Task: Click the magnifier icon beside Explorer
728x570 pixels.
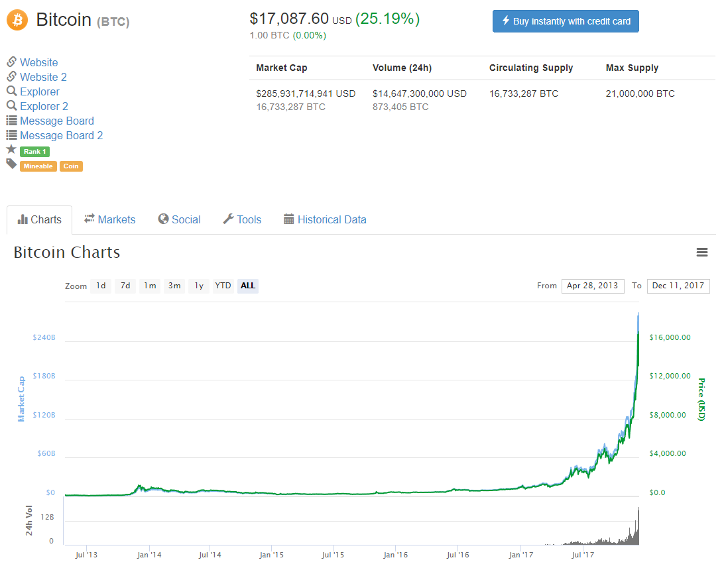Action: [12, 91]
